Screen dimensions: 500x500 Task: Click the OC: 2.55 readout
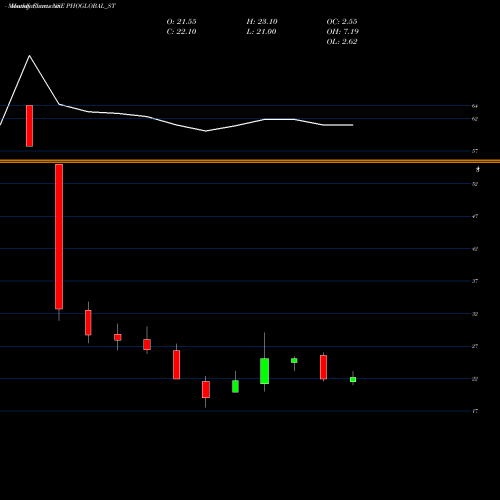click(x=342, y=22)
